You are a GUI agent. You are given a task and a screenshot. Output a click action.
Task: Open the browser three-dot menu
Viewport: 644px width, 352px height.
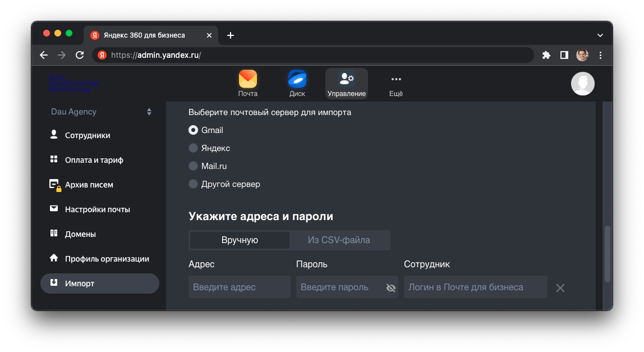pyautogui.click(x=600, y=55)
